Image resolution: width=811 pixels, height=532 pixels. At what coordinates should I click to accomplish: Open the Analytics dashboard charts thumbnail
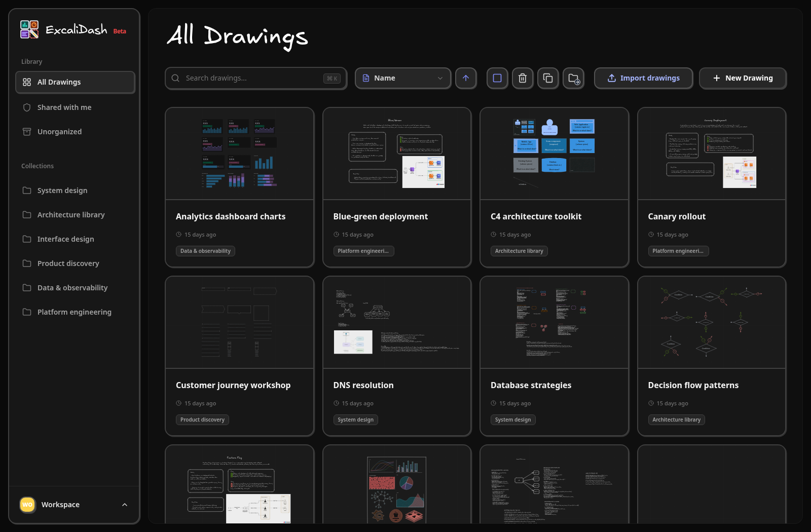coord(240,154)
